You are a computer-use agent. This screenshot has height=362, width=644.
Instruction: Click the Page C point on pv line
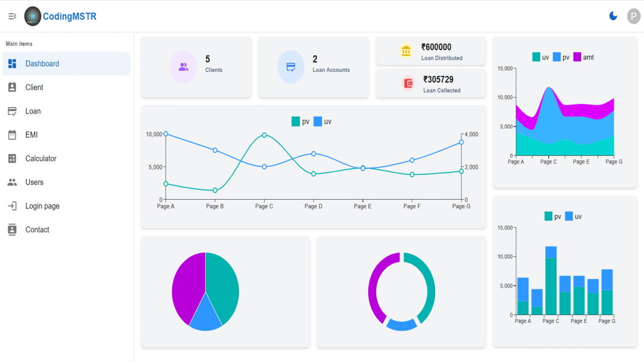tap(264, 135)
